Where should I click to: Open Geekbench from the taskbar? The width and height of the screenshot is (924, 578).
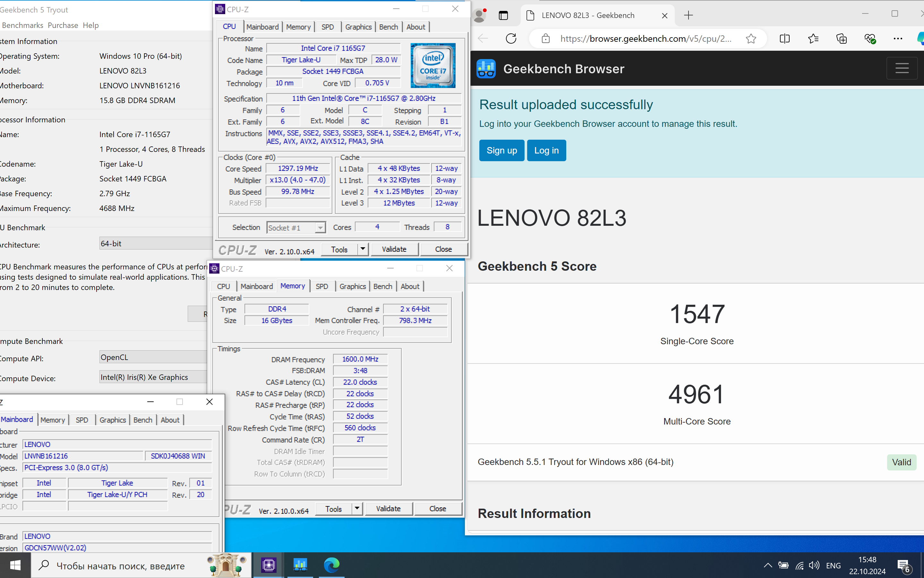[300, 565]
